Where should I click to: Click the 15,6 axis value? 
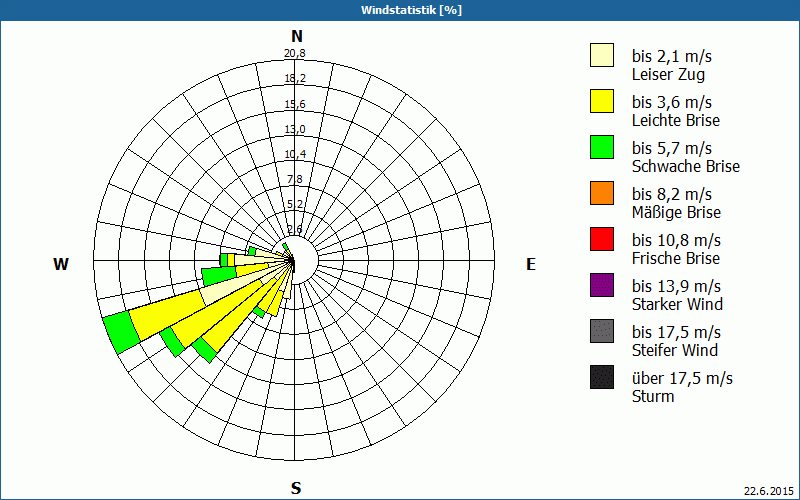tap(295, 104)
